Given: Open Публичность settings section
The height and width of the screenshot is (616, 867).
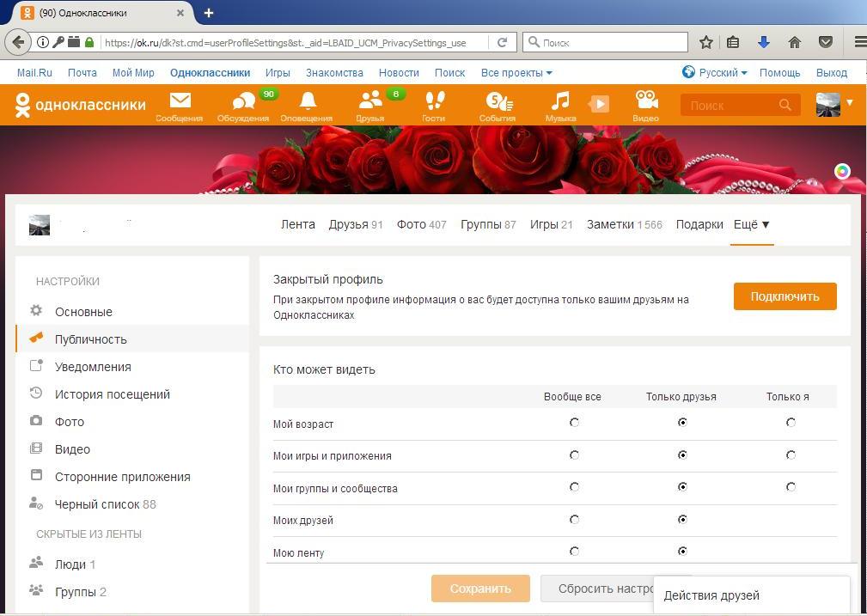Looking at the screenshot, I should coord(132,339).
